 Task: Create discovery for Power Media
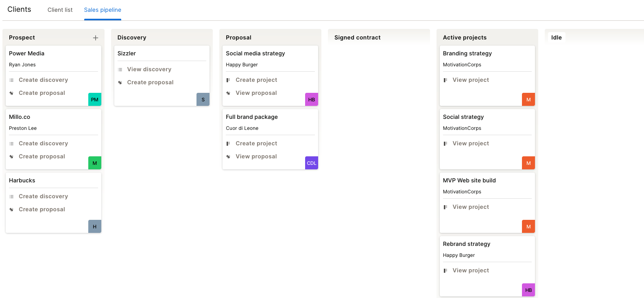click(43, 80)
